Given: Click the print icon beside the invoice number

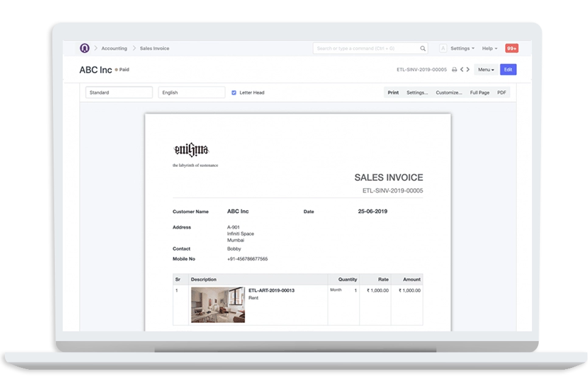Looking at the screenshot, I should click(453, 69).
